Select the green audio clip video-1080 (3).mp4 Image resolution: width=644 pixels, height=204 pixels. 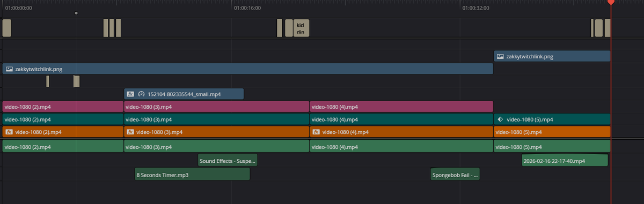coord(217,146)
